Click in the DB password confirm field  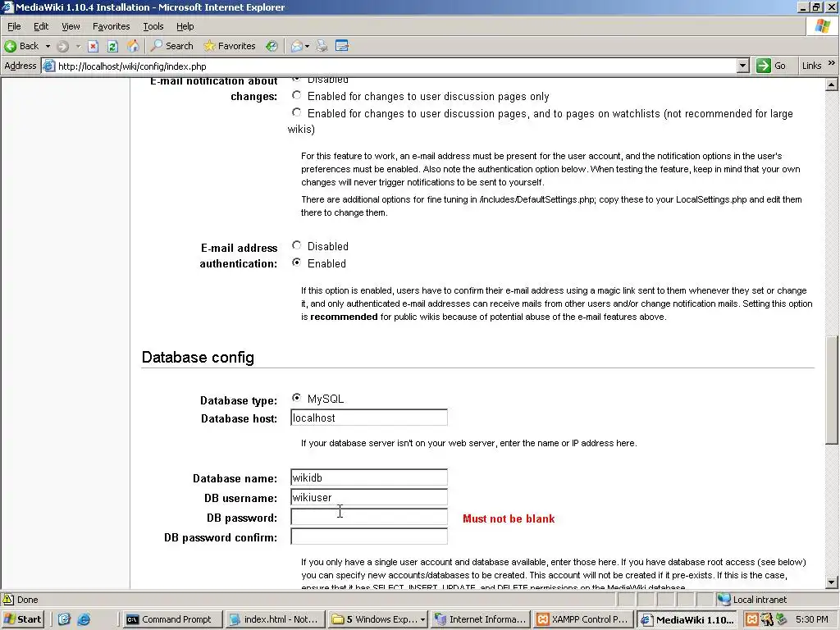pos(369,536)
